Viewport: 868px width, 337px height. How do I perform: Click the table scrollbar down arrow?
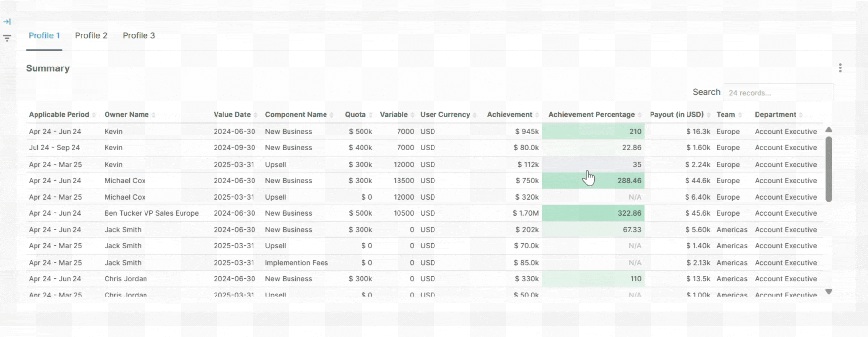[x=829, y=292]
